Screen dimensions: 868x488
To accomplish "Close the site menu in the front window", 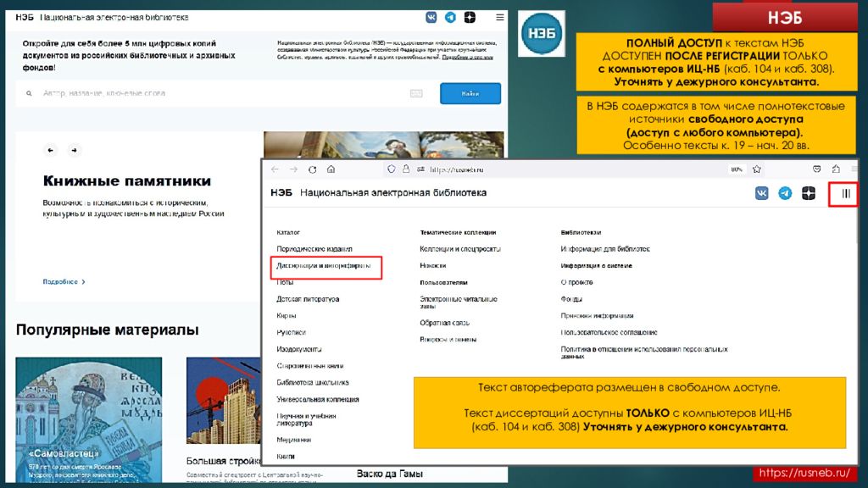I will pos(845,194).
